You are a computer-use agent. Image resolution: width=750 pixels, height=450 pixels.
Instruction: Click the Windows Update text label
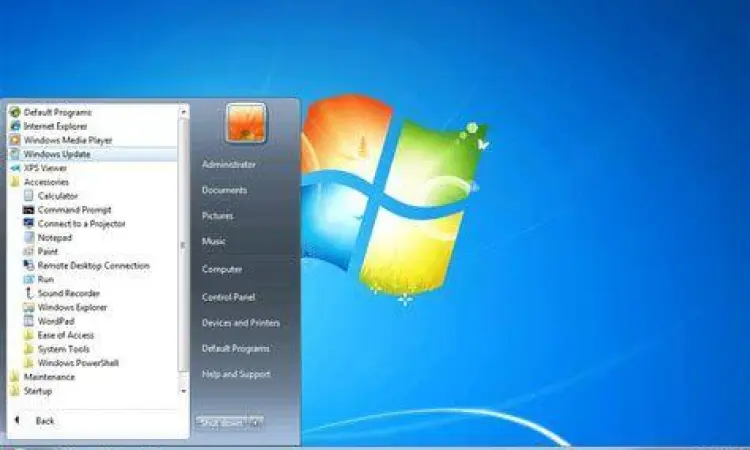click(57, 154)
